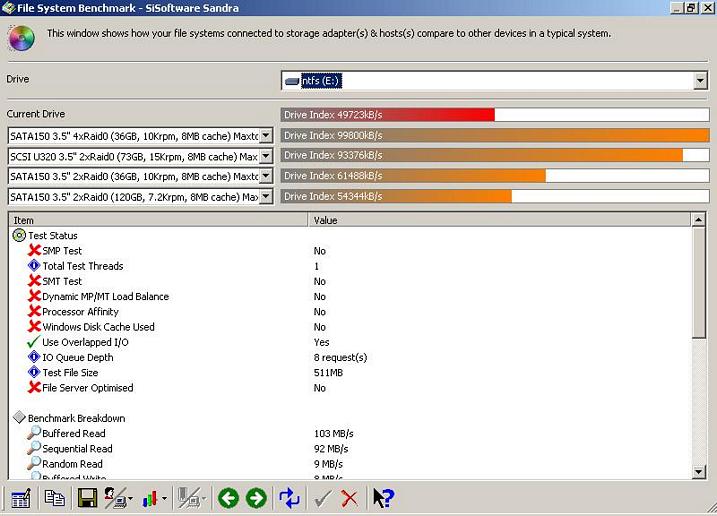The width and height of the screenshot is (717, 516).
Task: Click the red X cancel icon
Action: coord(350,498)
